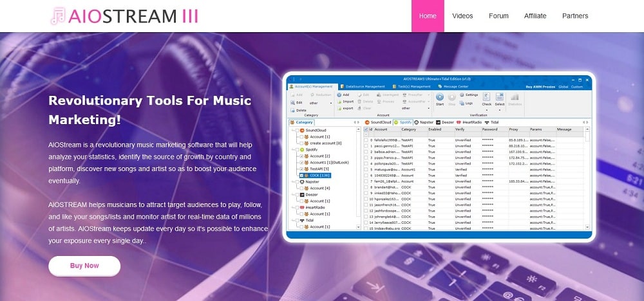Click the Home navigation link
This screenshot has width=644, height=301.
428,16
